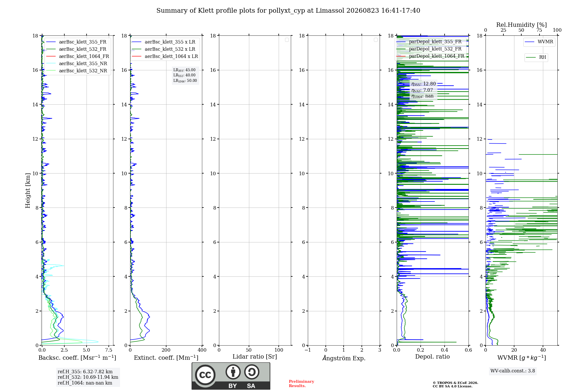Click the red 'Preliminary Results.' notice
The width and height of the screenshot is (577, 392).
[x=301, y=384]
